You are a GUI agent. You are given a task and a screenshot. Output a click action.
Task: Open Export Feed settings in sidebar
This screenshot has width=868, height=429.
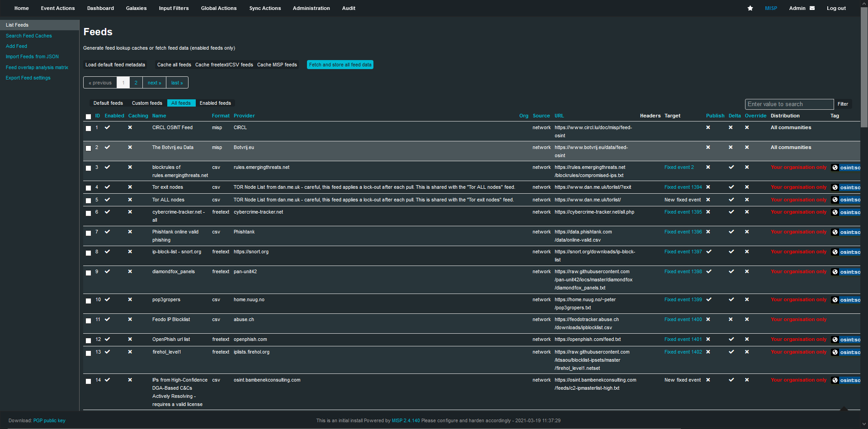pyautogui.click(x=28, y=78)
